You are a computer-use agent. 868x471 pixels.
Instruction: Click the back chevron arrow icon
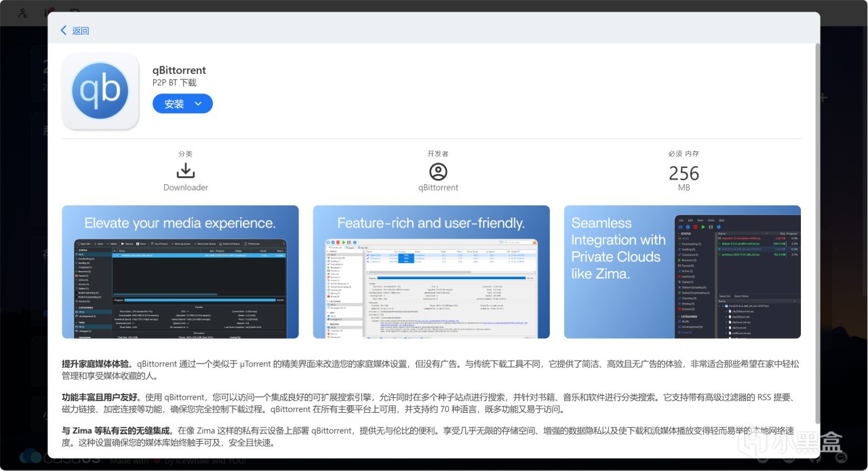pos(64,30)
